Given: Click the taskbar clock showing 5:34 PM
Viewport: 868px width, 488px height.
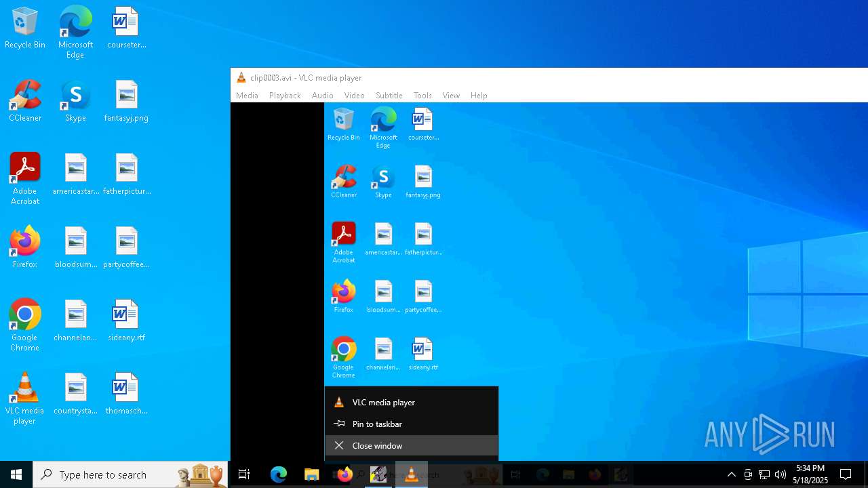Looking at the screenshot, I should (x=810, y=474).
